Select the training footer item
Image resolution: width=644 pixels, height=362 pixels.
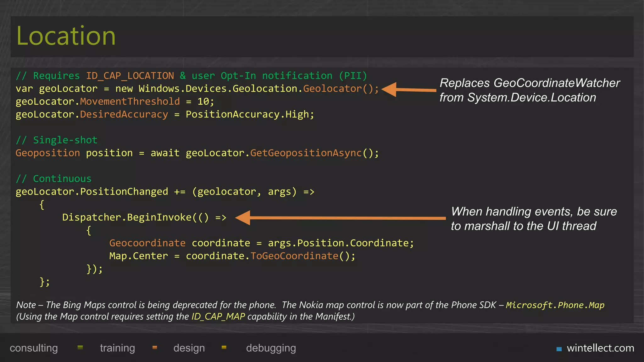117,348
